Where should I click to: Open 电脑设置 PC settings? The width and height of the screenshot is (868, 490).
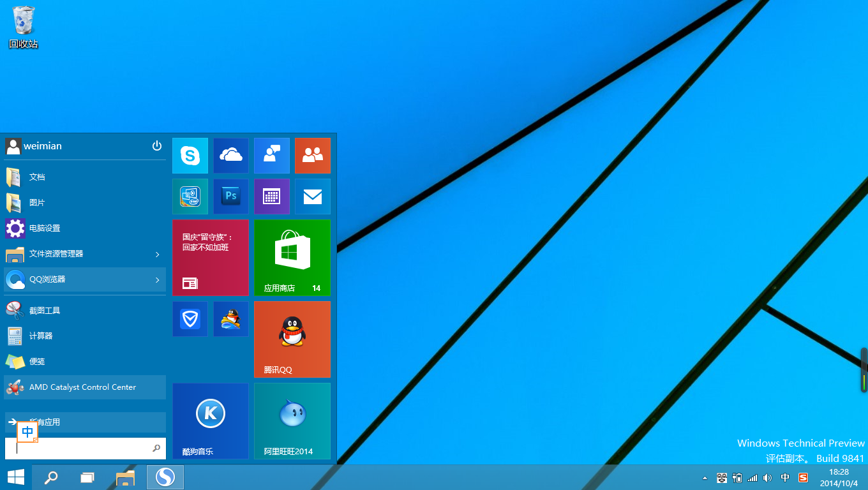[85, 228]
